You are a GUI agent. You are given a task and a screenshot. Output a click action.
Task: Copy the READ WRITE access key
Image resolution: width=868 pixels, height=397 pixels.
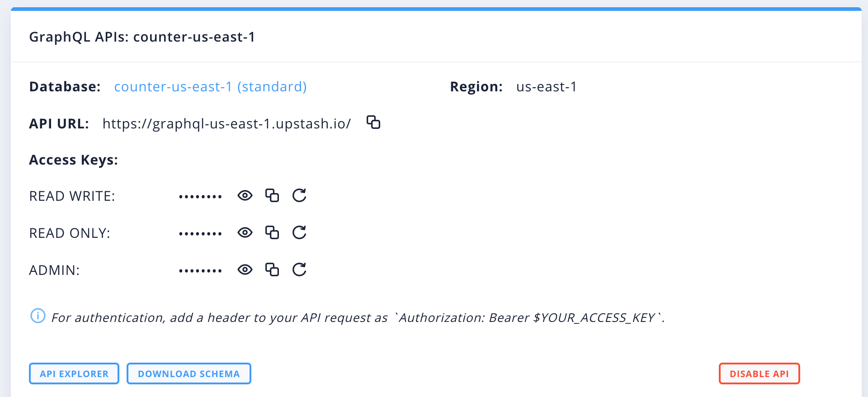coord(272,195)
